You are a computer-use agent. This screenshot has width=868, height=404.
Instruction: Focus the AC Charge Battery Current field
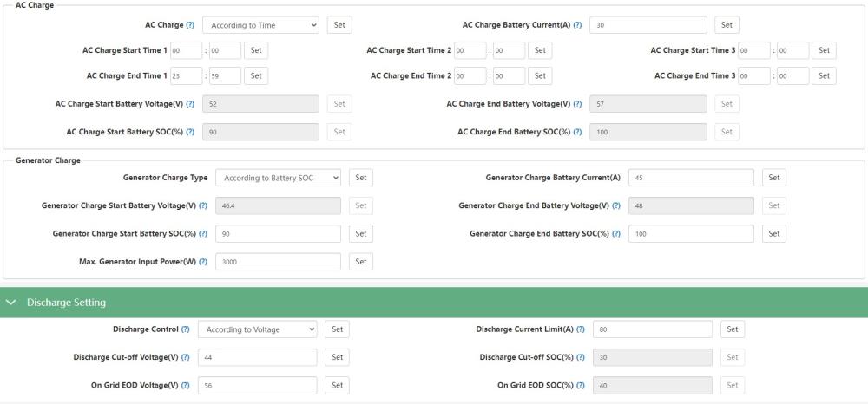648,25
